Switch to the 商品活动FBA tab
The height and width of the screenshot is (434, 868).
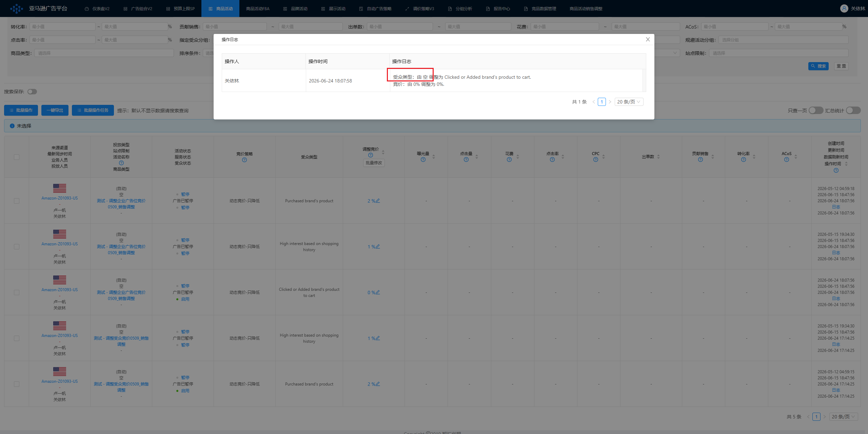(x=258, y=8)
